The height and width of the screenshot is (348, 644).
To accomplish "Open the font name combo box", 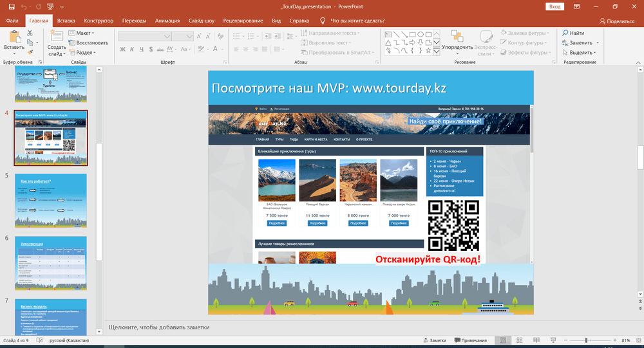I will (x=144, y=37).
